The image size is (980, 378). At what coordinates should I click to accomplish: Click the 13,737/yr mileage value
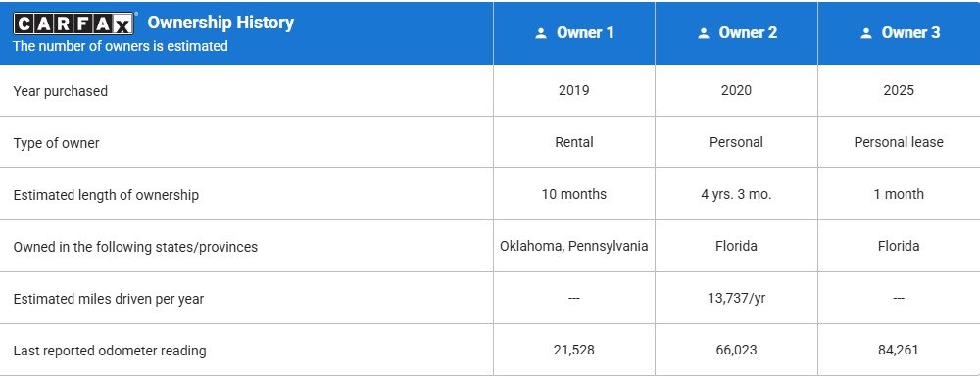click(x=736, y=298)
